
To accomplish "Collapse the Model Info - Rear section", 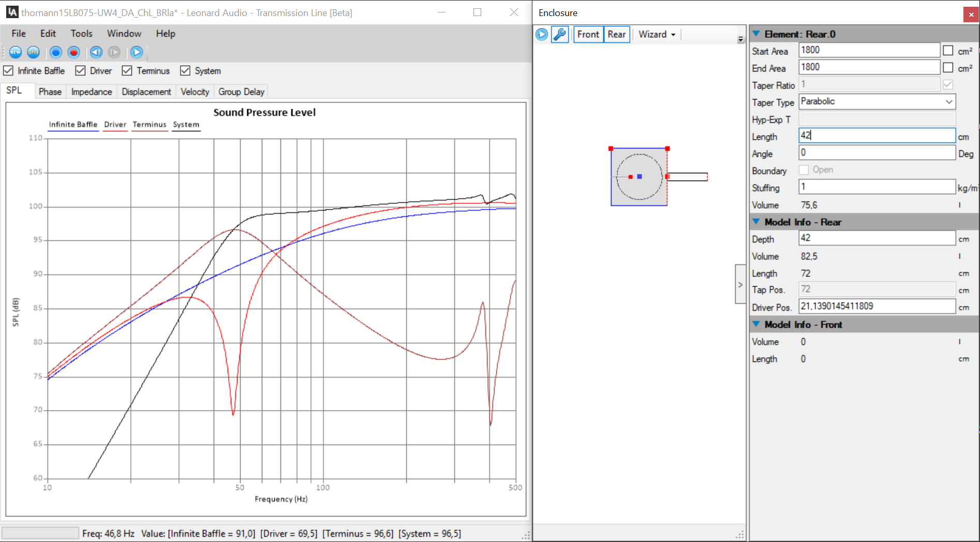I will [x=756, y=222].
